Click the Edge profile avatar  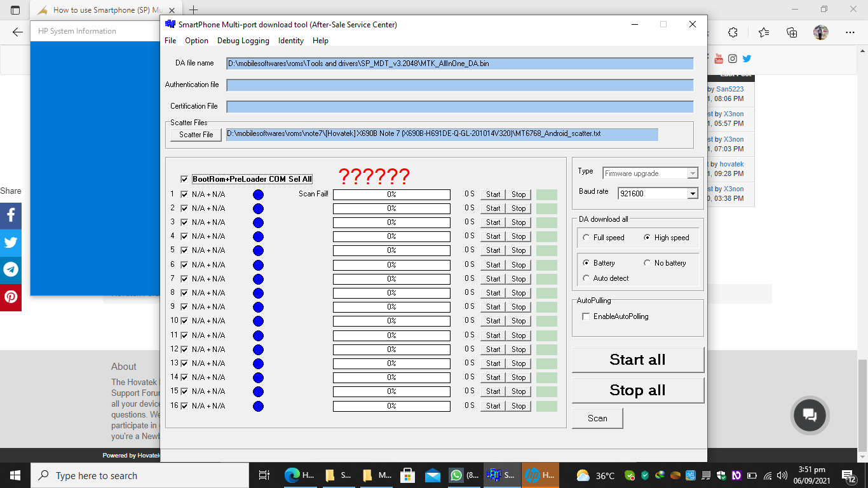[x=821, y=32]
